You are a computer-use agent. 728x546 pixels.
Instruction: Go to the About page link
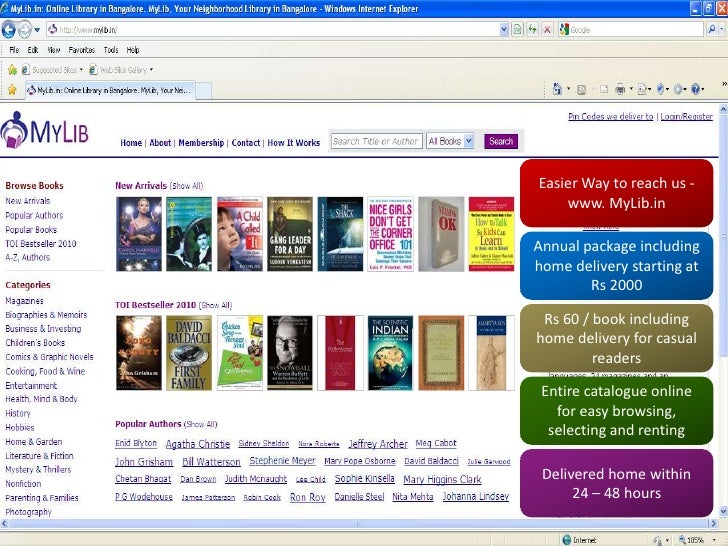pyautogui.click(x=160, y=143)
